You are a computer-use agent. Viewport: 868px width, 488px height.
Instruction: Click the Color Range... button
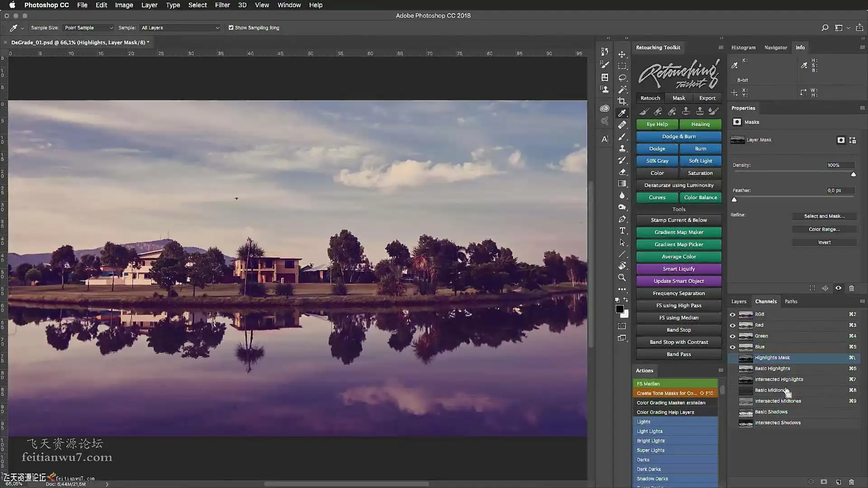[x=824, y=229]
